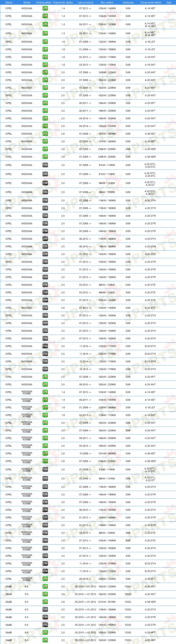The width and height of the screenshot is (176, 644).
Task: Click petrol icon in Insignia Kombi 1.4 07.2012 row
Action: click(45, 392)
